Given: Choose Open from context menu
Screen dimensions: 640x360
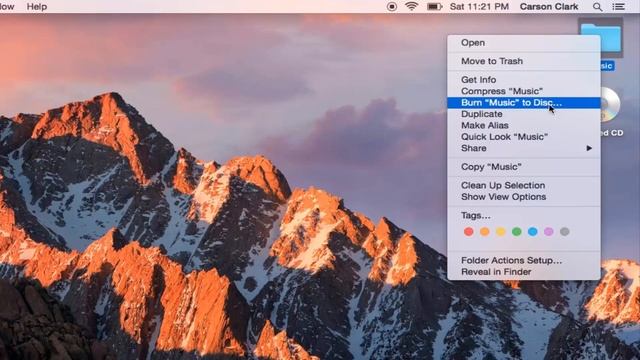Looking at the screenshot, I should point(524,43).
